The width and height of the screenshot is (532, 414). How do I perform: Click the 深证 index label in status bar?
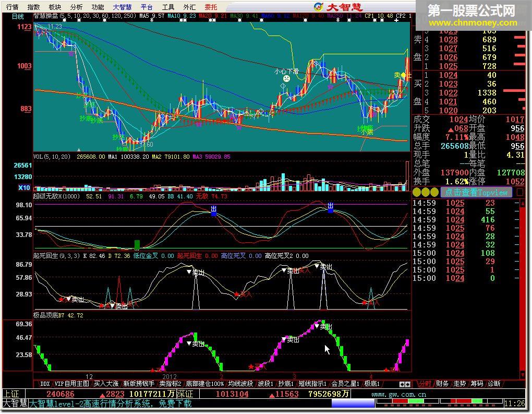click(x=185, y=394)
